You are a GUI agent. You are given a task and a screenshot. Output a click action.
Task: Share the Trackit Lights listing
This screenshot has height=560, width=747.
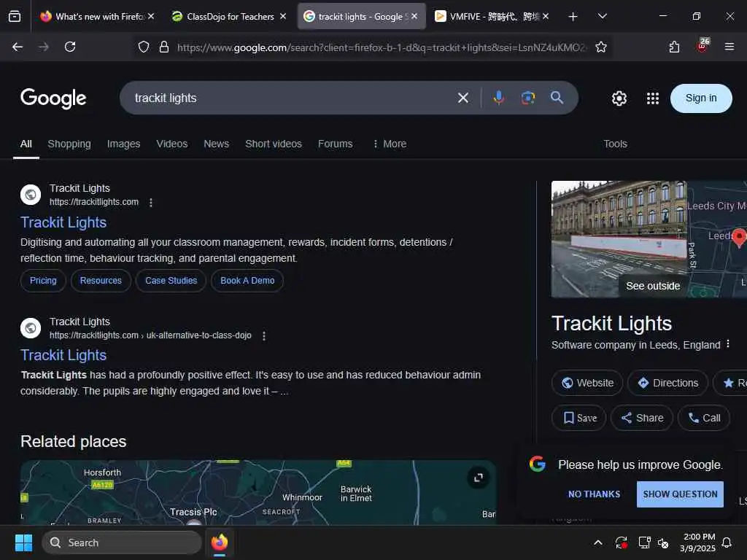click(642, 418)
